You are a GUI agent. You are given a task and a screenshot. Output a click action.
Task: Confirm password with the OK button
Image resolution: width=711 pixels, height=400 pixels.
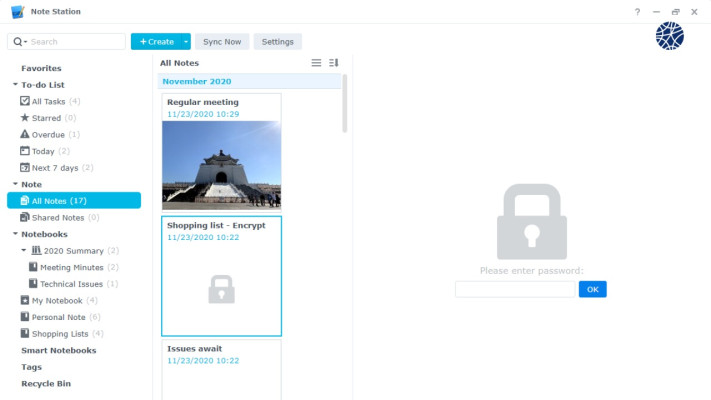(593, 289)
